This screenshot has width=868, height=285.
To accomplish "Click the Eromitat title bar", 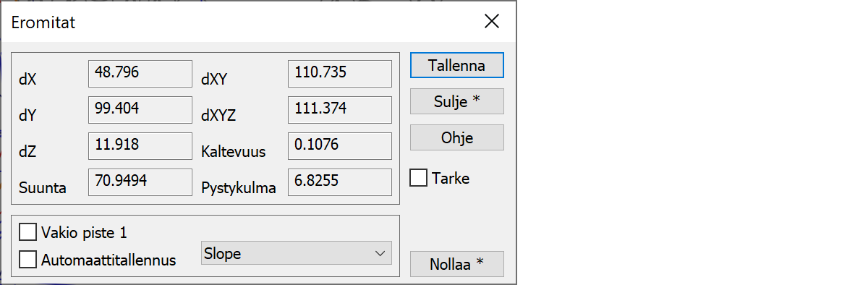I will point(239,22).
